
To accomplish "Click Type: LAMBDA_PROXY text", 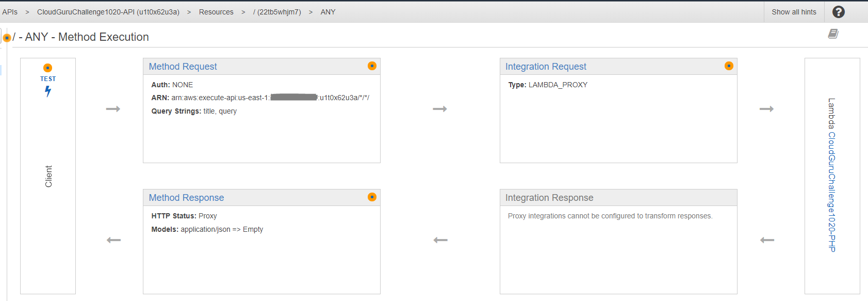I will click(x=548, y=85).
